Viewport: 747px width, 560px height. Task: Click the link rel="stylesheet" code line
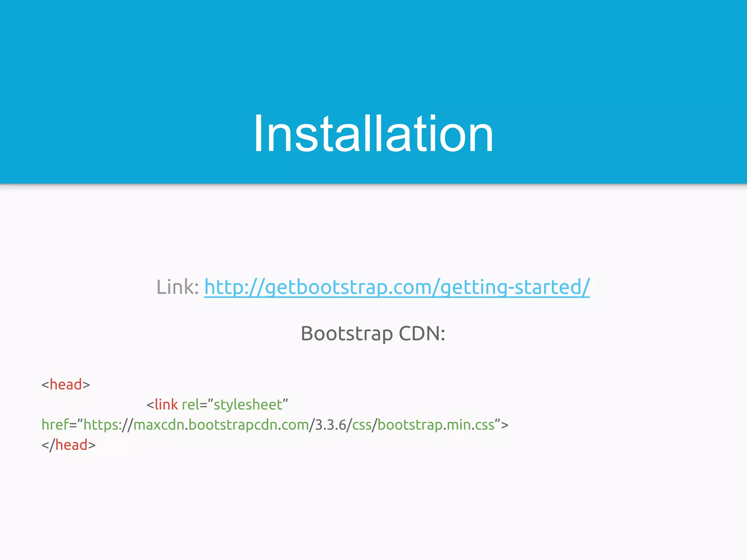217,405
